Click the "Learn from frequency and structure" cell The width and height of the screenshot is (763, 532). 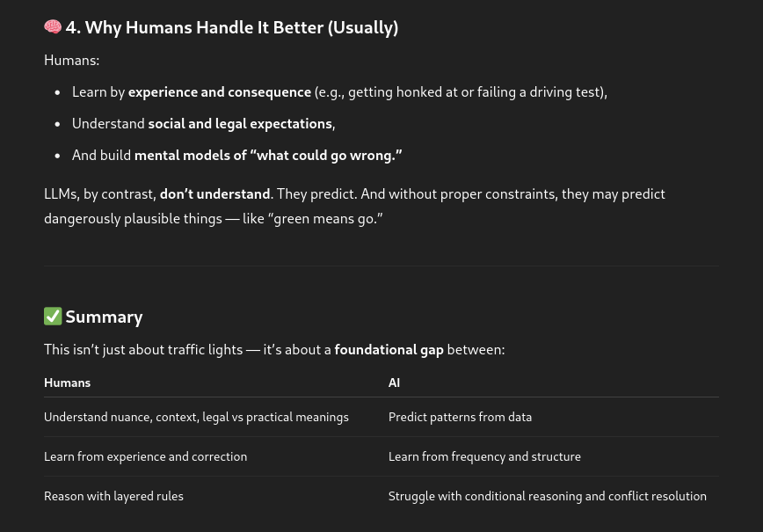pos(484,456)
